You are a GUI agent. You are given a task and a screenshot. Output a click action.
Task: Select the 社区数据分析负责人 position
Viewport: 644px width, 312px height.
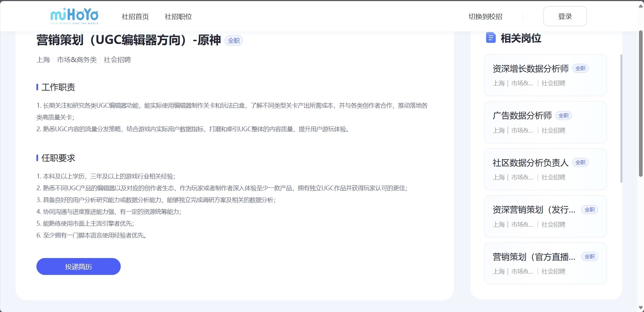pyautogui.click(x=530, y=163)
